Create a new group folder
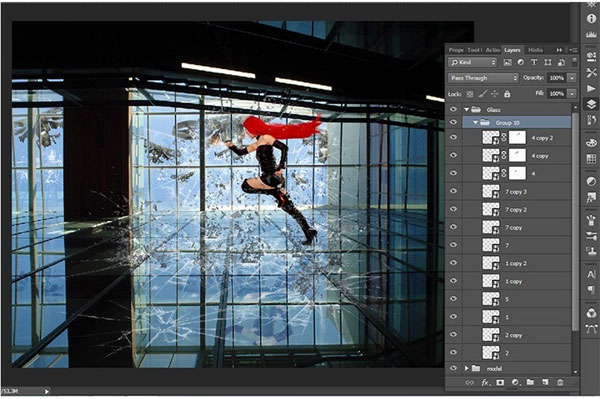Screen dimensions: 600x399 530,382
